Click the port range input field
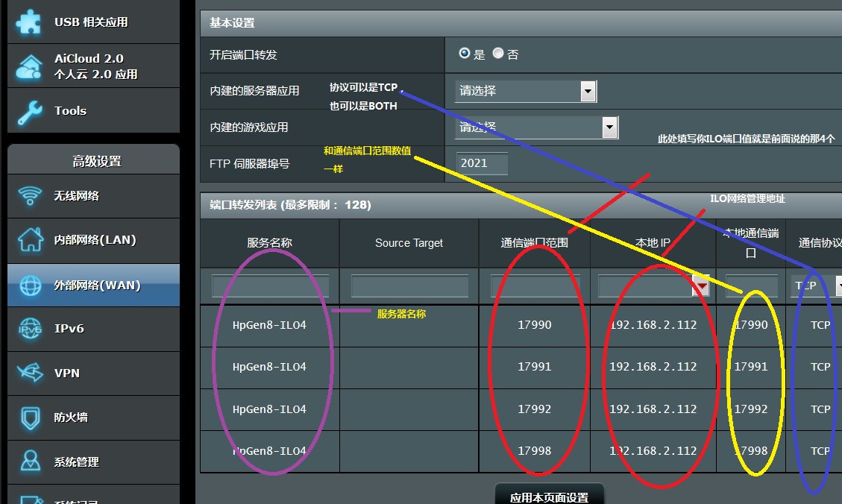The height and width of the screenshot is (504, 842). (534, 286)
